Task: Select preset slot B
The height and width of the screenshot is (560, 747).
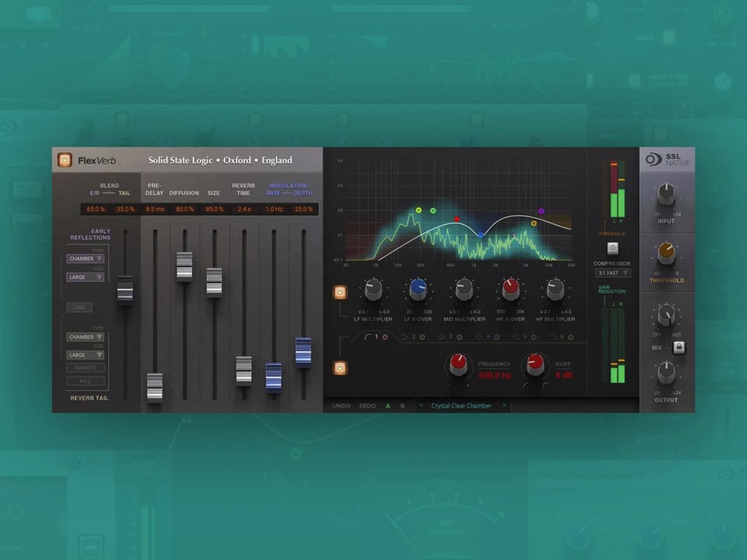Action: pyautogui.click(x=402, y=406)
